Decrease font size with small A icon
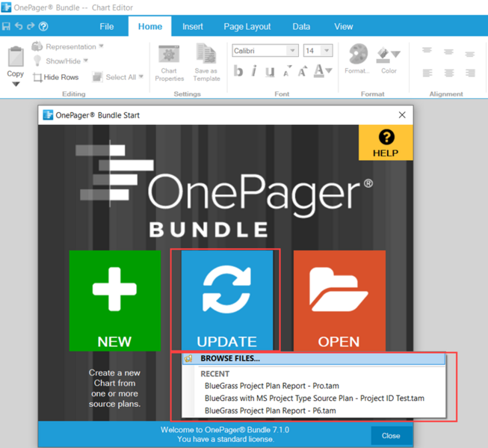The width and height of the screenshot is (488, 448). point(287,71)
